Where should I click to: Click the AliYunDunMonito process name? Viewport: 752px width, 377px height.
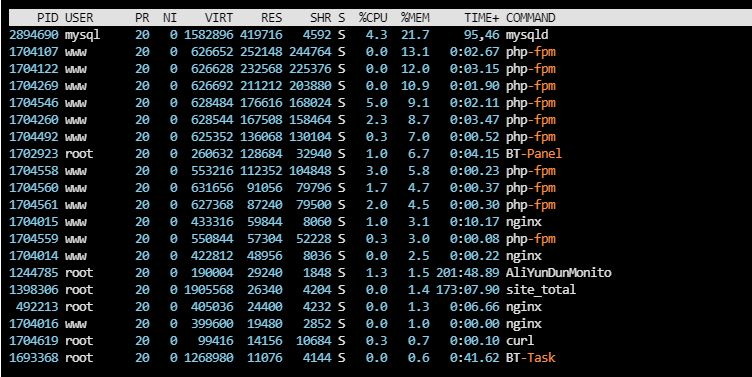point(559,273)
